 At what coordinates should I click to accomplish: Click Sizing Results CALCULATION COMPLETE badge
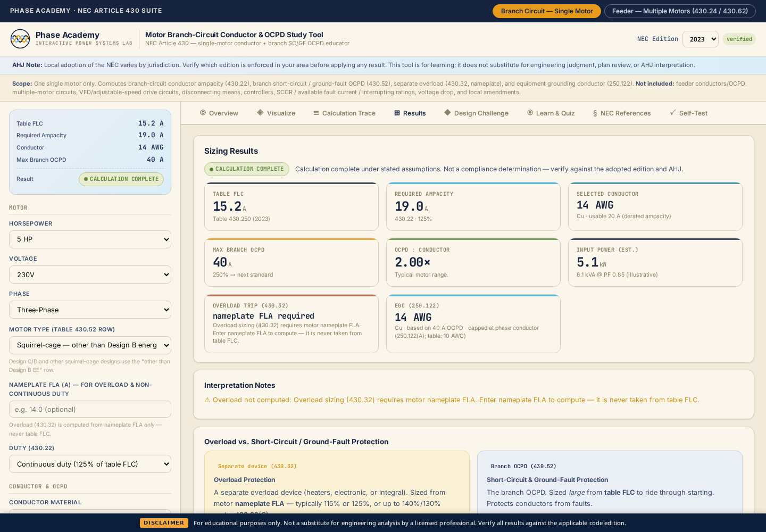click(247, 169)
